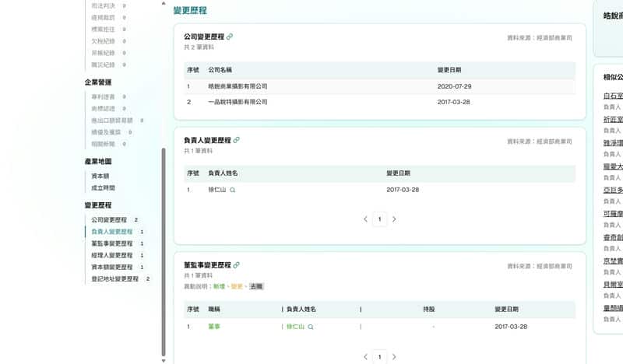Open 公司變更歷程 in sidebar navigation
The image size is (623, 364).
click(x=108, y=220)
